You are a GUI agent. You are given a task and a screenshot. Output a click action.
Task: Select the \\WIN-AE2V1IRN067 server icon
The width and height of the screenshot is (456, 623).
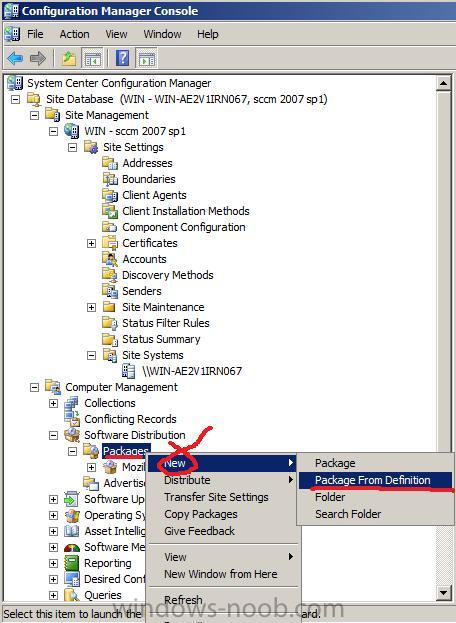coord(128,371)
